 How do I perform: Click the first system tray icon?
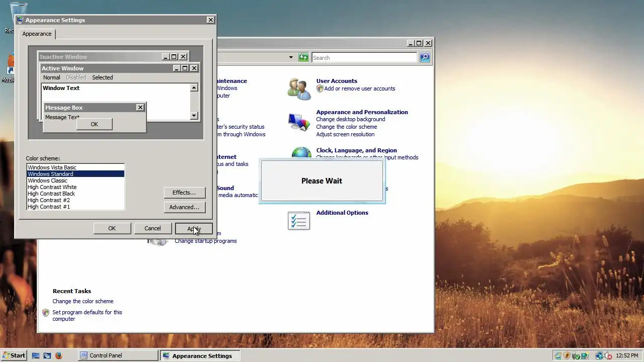pyautogui.click(x=558, y=355)
